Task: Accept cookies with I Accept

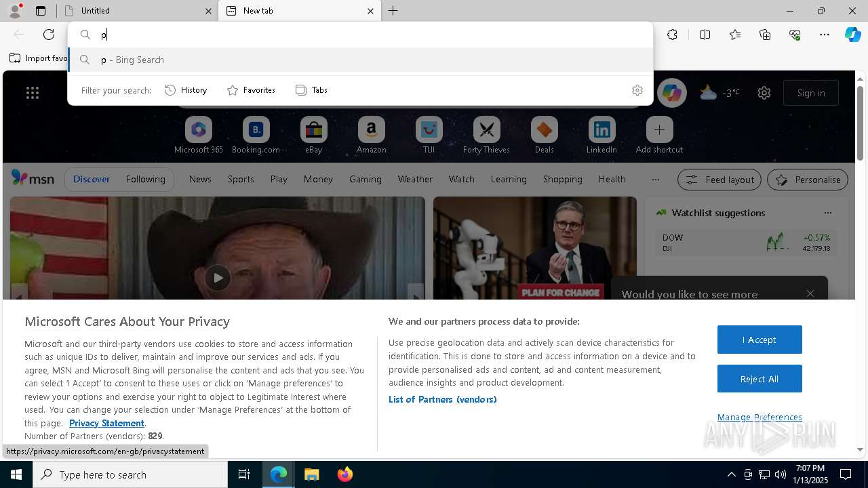Action: (759, 340)
